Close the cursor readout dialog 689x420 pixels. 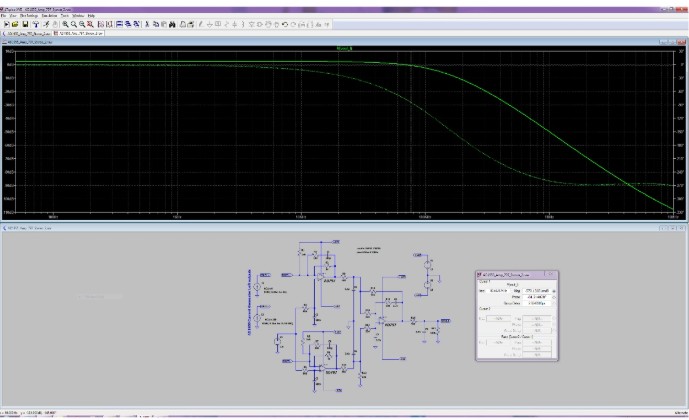(551, 274)
